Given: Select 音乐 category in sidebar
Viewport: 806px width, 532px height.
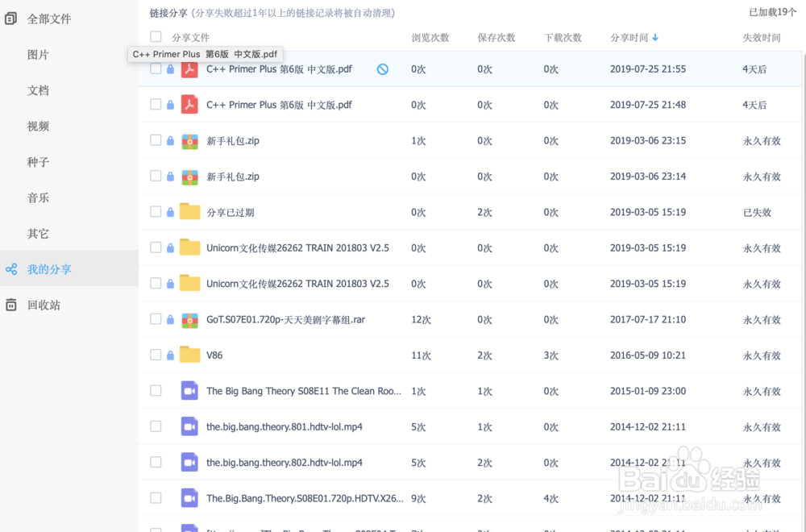Looking at the screenshot, I should [38, 198].
